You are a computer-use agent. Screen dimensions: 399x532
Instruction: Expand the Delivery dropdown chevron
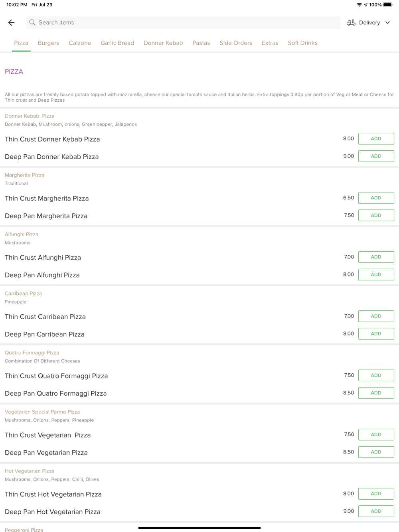(388, 23)
